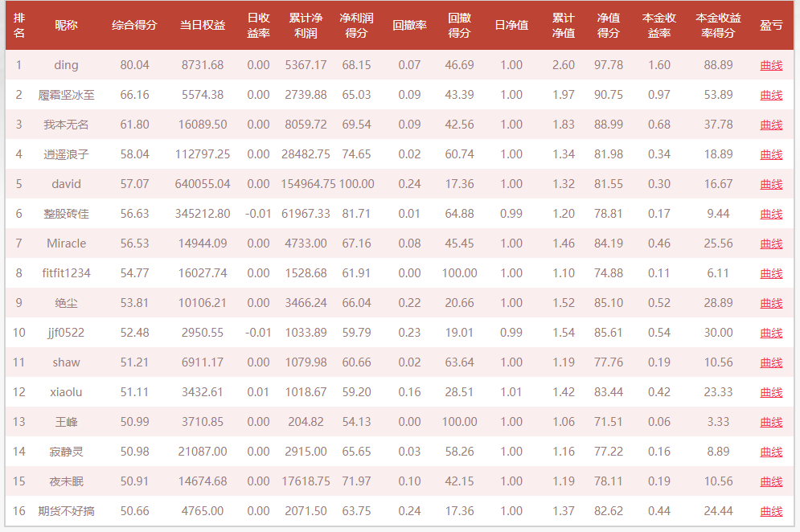Click the 日净值 column header
The image size is (800, 532).
[x=511, y=25]
